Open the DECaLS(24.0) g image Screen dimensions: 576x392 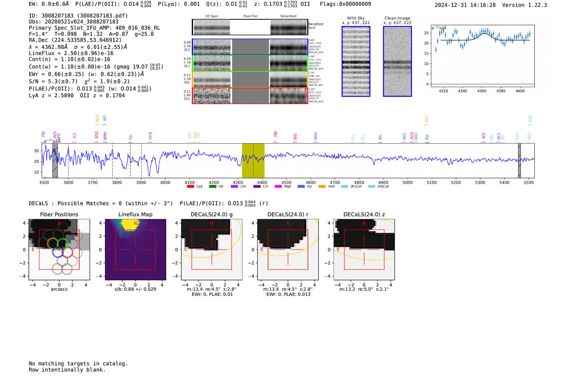(x=211, y=250)
